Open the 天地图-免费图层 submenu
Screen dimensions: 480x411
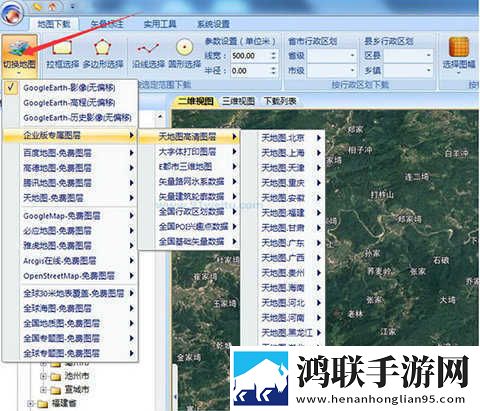pyautogui.click(x=70, y=198)
